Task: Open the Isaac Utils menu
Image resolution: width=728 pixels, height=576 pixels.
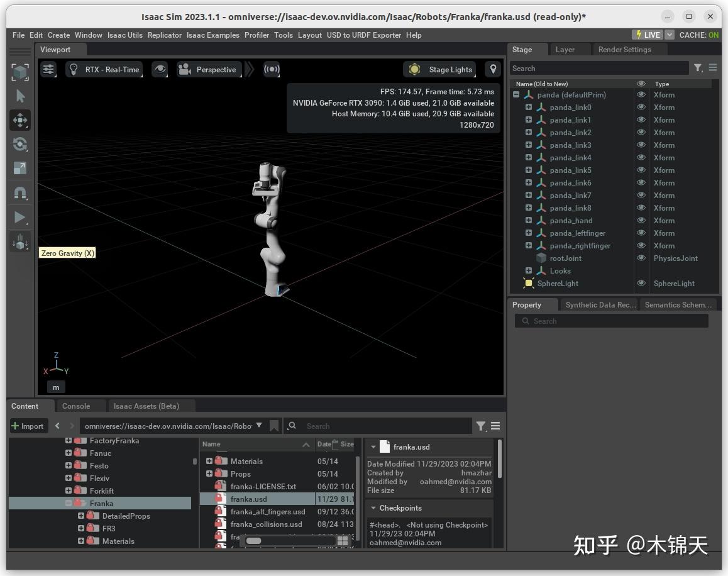Action: tap(124, 35)
